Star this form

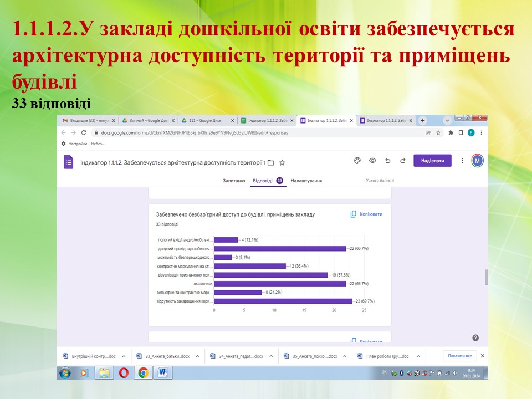click(282, 163)
